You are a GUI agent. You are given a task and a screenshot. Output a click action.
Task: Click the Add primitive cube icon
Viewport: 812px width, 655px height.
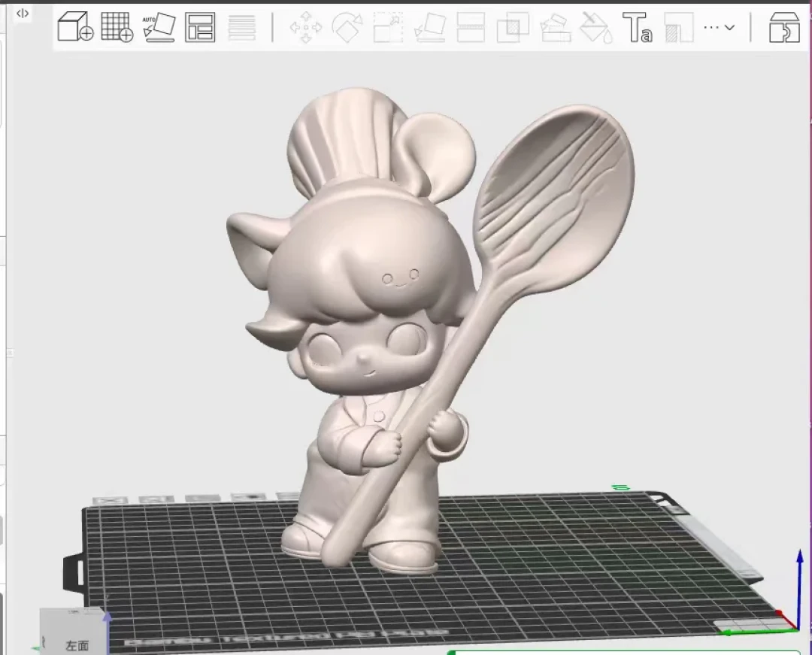pyautogui.click(x=76, y=26)
